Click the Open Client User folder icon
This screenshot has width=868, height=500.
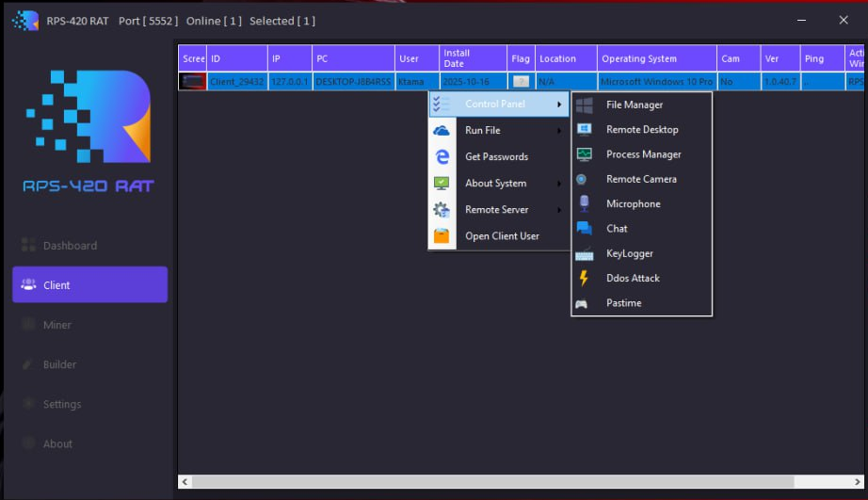[442, 236]
